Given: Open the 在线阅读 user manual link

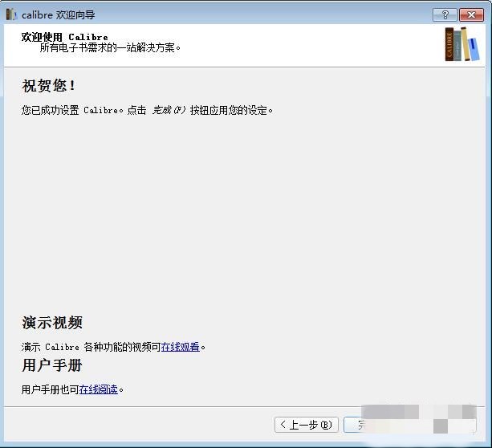Looking at the screenshot, I should [x=98, y=389].
